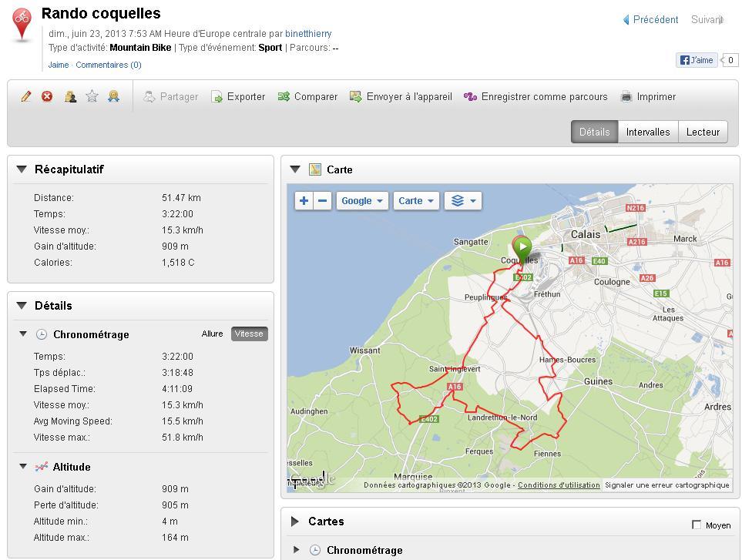This screenshot has width=742, height=560.
Task: Open the Google map provider dropdown
Action: (x=361, y=201)
